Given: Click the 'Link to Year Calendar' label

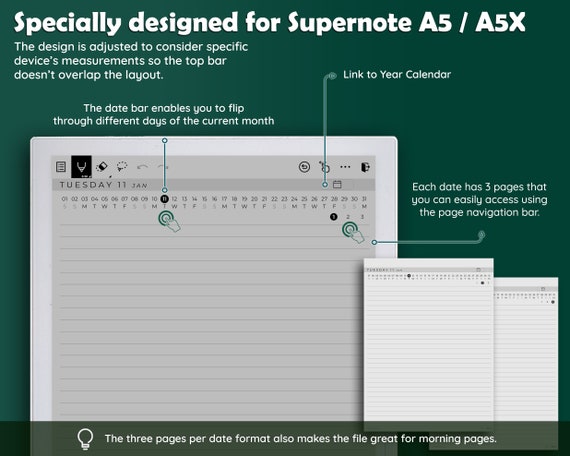Looking at the screenshot, I should 397,75.
